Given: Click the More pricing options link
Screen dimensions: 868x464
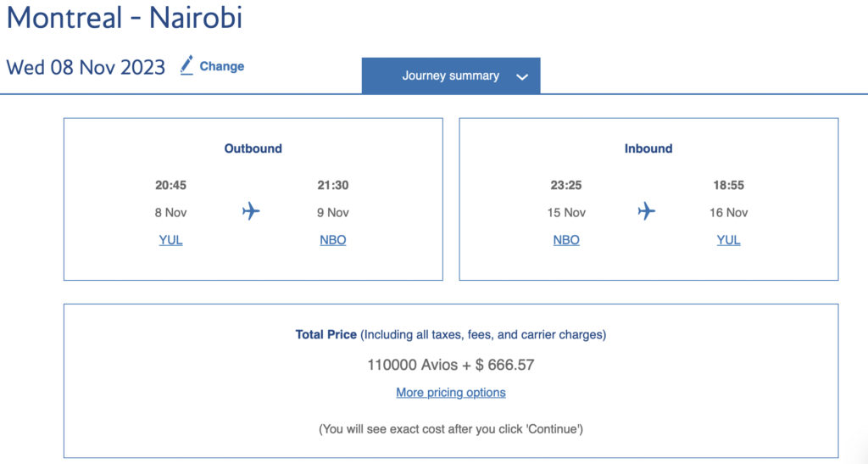Looking at the screenshot, I should [451, 393].
